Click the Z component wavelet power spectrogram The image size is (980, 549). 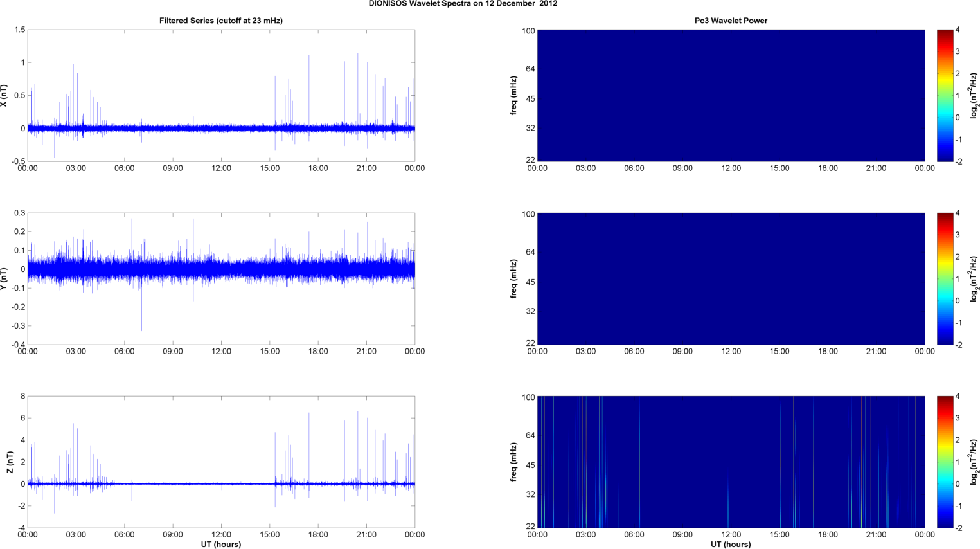731,462
